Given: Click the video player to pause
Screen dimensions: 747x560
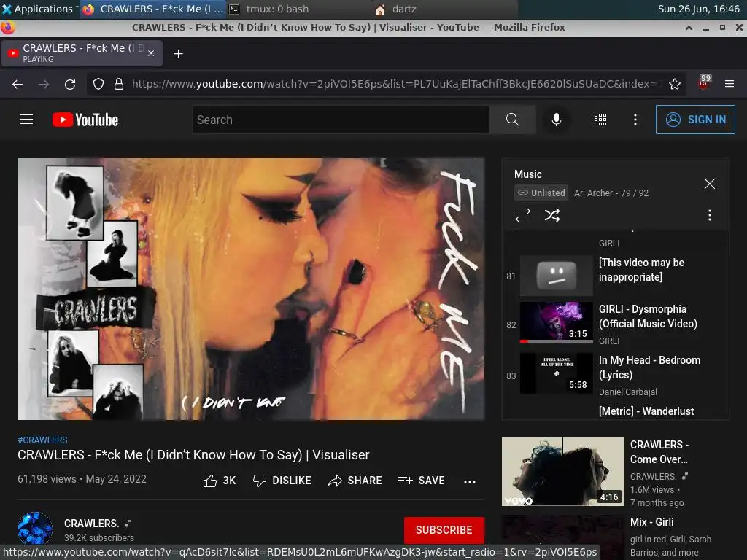Looking at the screenshot, I should click(x=251, y=289).
